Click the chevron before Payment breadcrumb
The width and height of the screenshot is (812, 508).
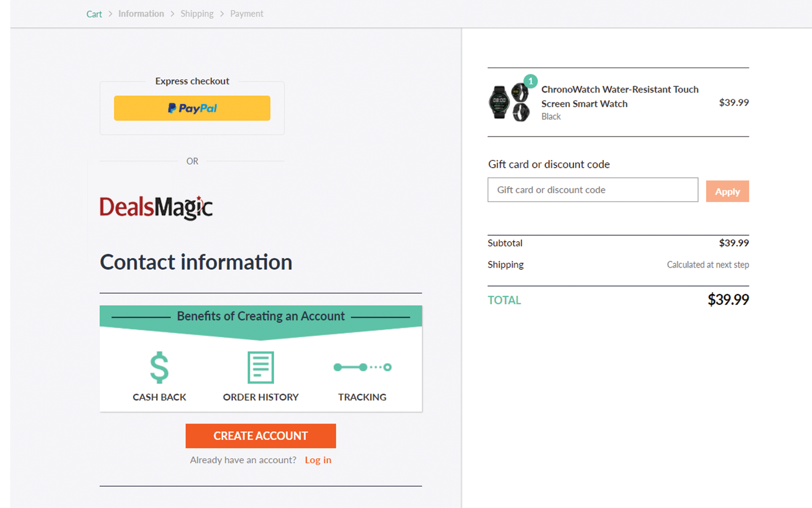click(x=222, y=14)
